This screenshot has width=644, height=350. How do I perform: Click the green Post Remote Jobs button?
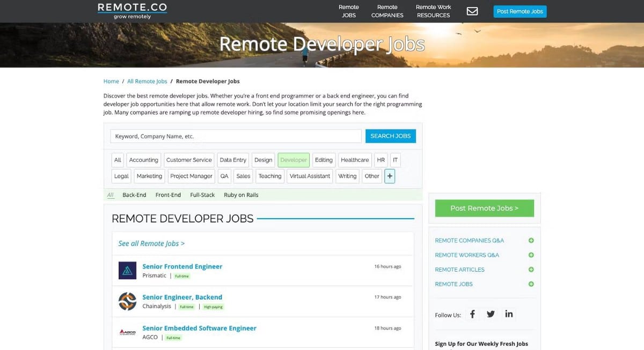[484, 208]
